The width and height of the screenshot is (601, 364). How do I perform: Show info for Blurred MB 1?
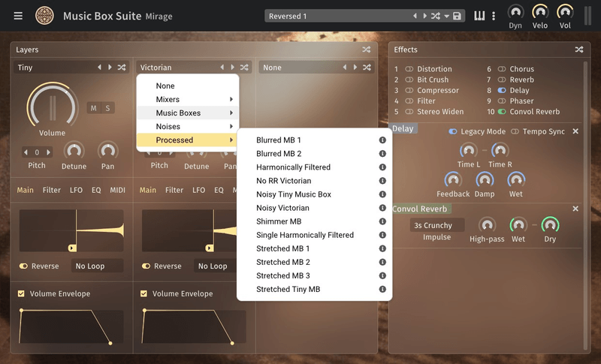coord(382,140)
